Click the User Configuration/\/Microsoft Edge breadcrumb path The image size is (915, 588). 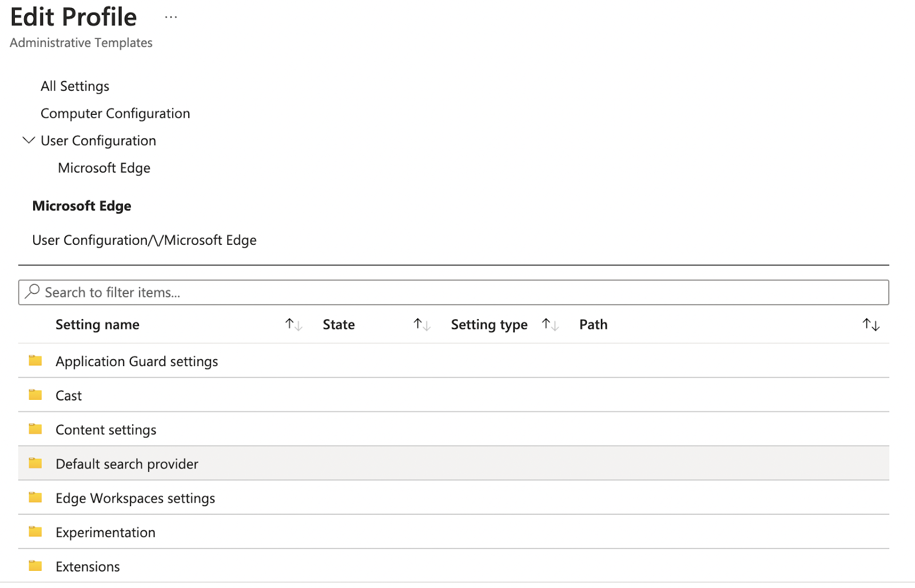tap(144, 240)
